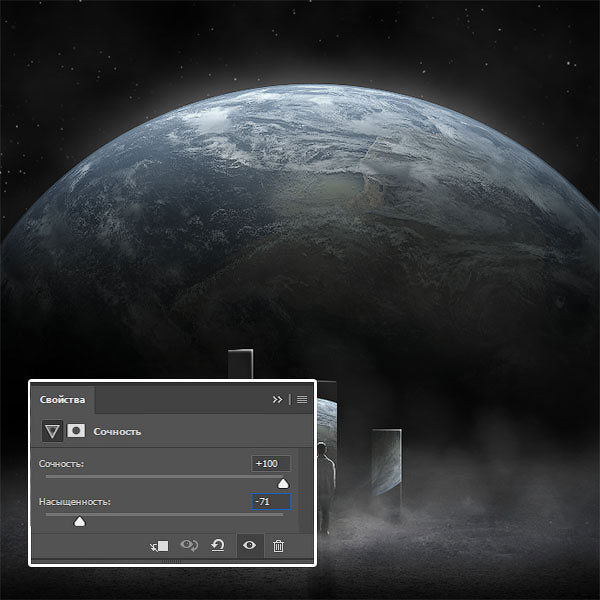This screenshot has height=600, width=600.
Task: Toggle adjustment layer visibility eye
Action: pyautogui.click(x=249, y=545)
